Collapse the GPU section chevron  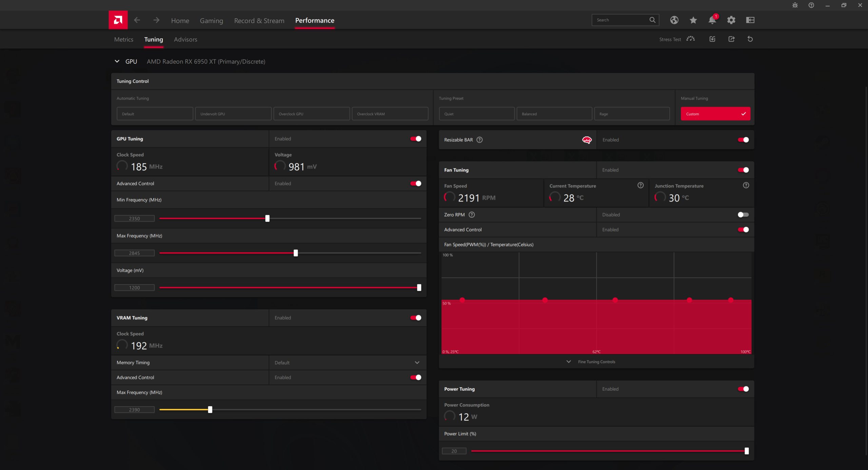click(117, 61)
